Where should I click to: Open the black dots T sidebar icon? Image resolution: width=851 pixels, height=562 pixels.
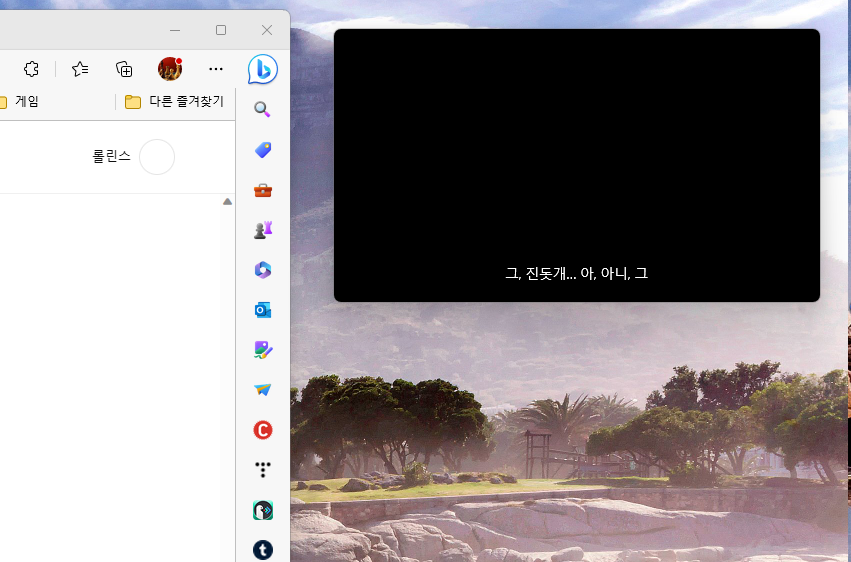(263, 470)
